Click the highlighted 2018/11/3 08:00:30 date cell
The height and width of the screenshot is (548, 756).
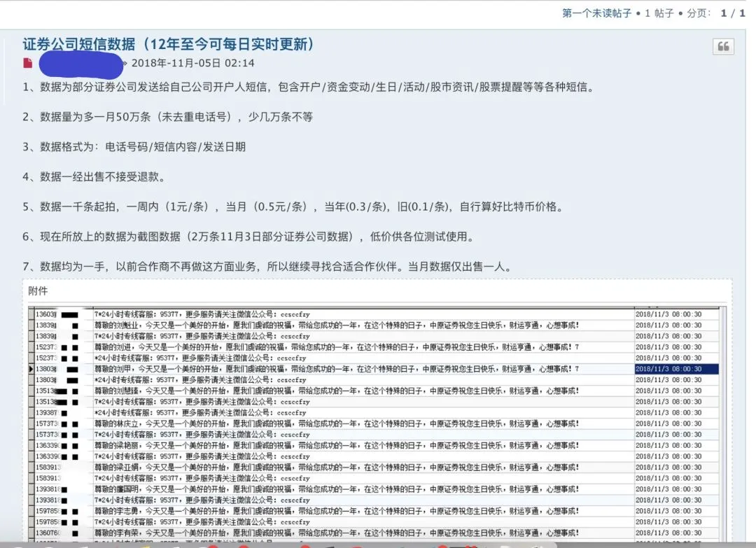[x=676, y=369]
